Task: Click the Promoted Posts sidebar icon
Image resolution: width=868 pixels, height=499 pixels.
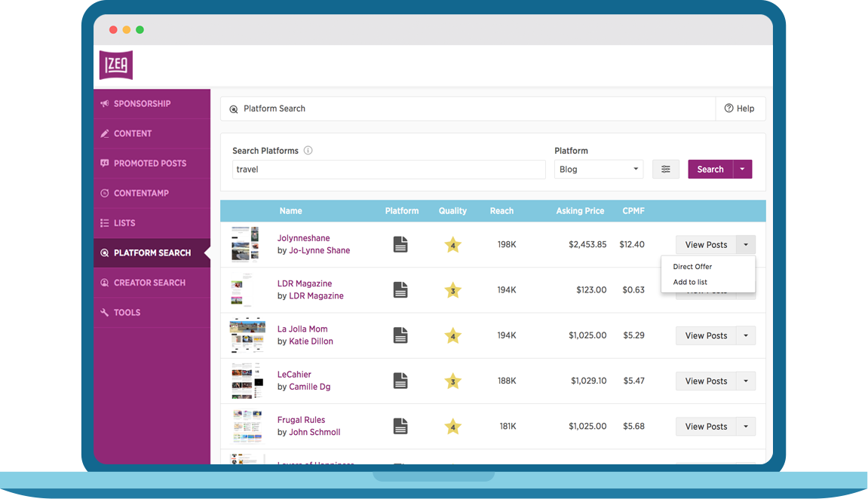Action: click(x=105, y=164)
